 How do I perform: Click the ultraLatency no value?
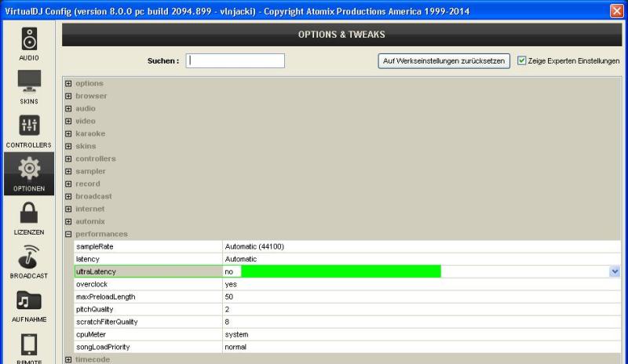[x=229, y=271]
